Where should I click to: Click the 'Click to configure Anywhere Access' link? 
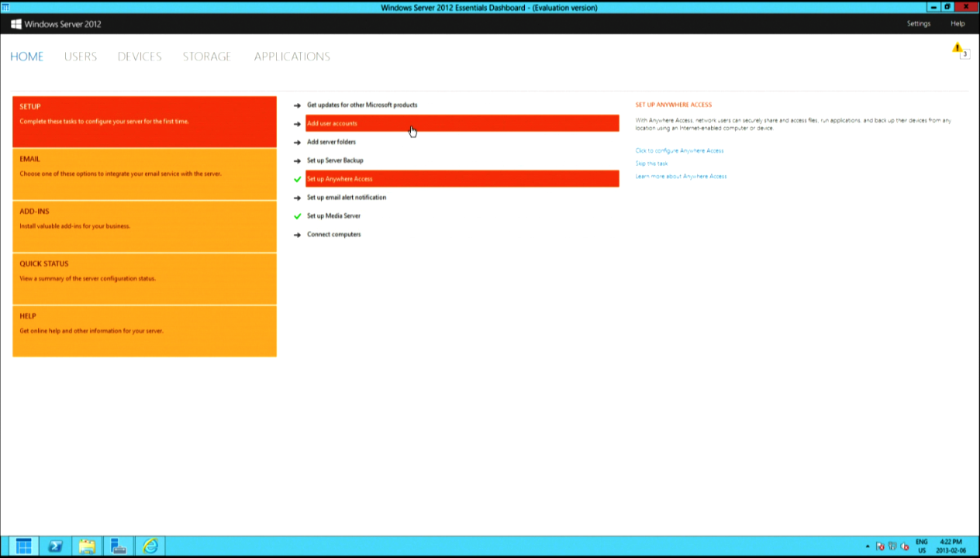click(679, 150)
